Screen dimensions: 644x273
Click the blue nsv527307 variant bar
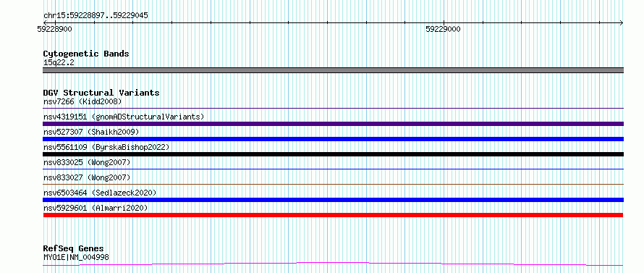point(333,139)
